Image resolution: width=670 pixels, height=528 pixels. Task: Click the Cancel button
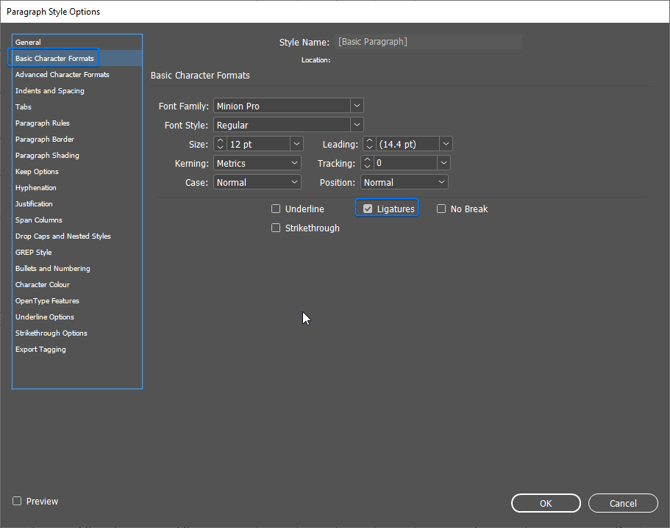[x=622, y=503]
